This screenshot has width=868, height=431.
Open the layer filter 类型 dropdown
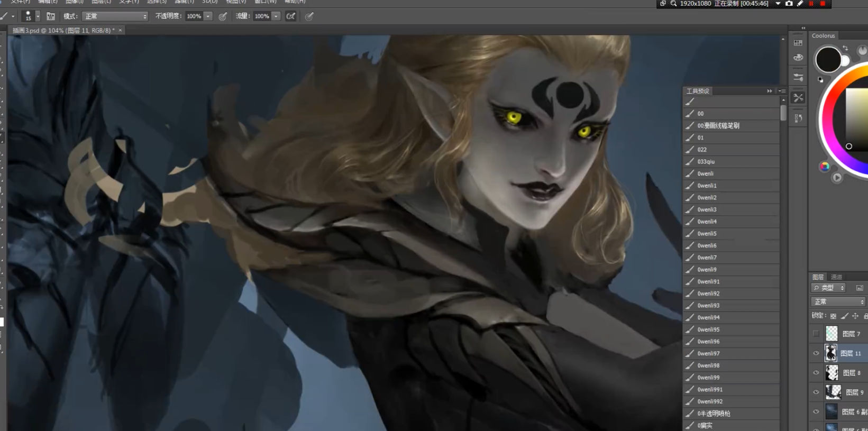(x=829, y=288)
